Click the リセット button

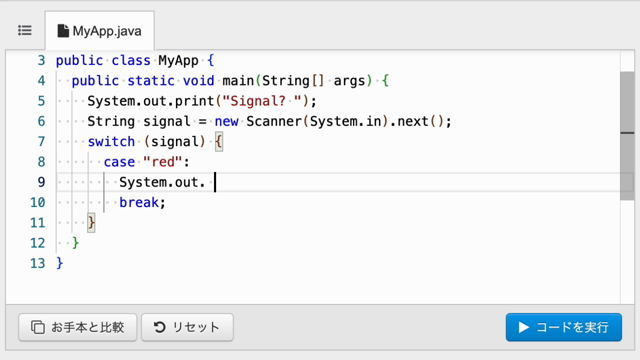tap(187, 327)
